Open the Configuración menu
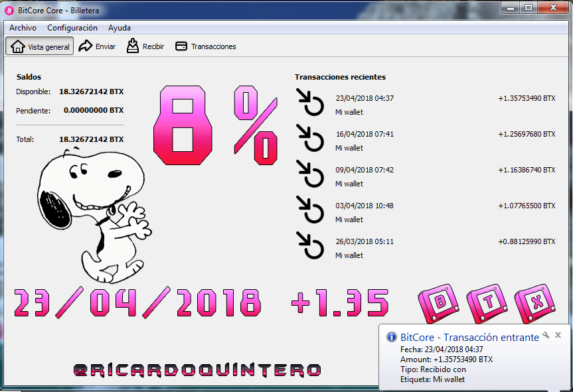Image resolution: width=573 pixels, height=392 pixels. point(72,28)
